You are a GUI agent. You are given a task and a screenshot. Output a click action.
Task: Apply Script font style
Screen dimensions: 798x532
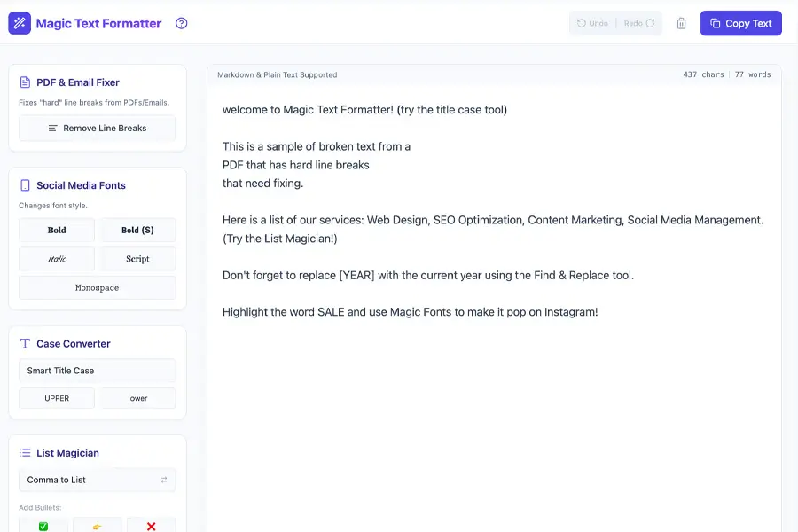point(137,259)
